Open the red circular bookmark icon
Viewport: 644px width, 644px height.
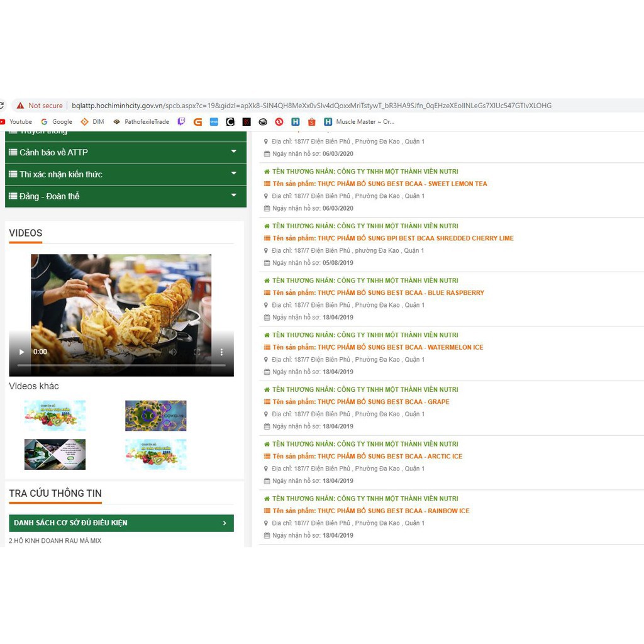point(279,121)
